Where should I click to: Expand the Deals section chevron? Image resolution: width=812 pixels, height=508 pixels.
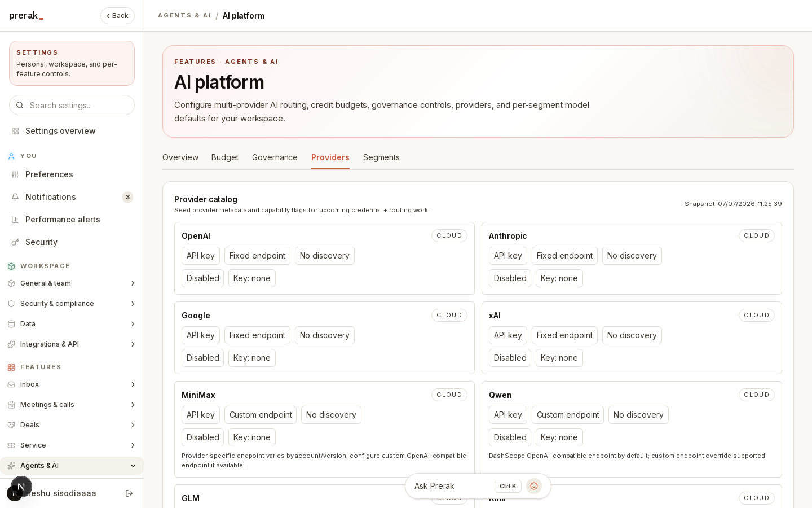click(133, 425)
